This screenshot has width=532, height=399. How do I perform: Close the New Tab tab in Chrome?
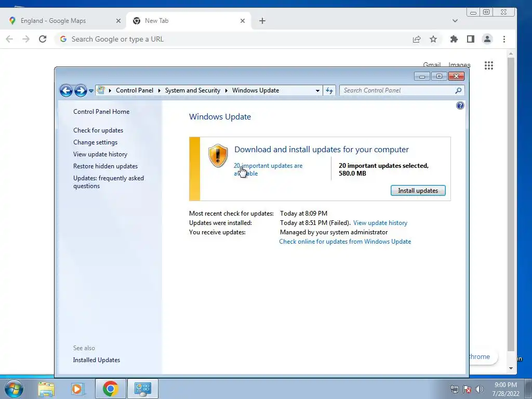click(243, 21)
